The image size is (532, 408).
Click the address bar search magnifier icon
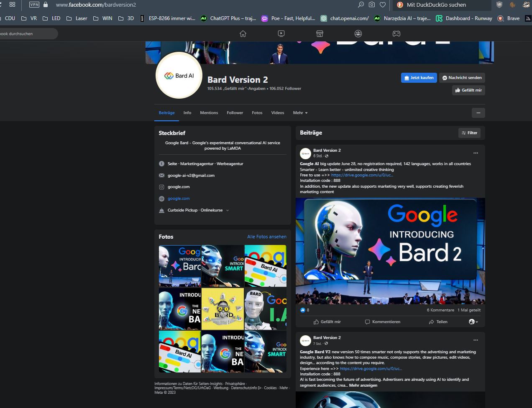[361, 5]
